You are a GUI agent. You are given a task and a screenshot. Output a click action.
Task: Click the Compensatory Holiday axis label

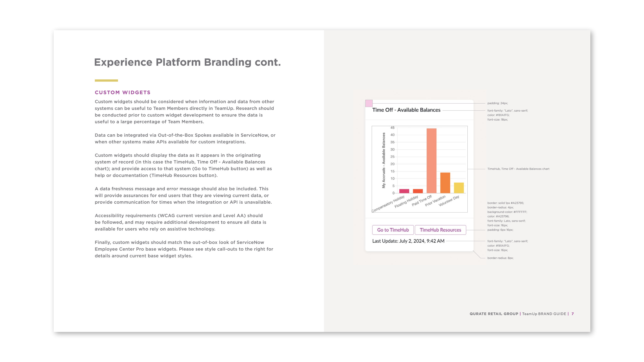(x=388, y=204)
